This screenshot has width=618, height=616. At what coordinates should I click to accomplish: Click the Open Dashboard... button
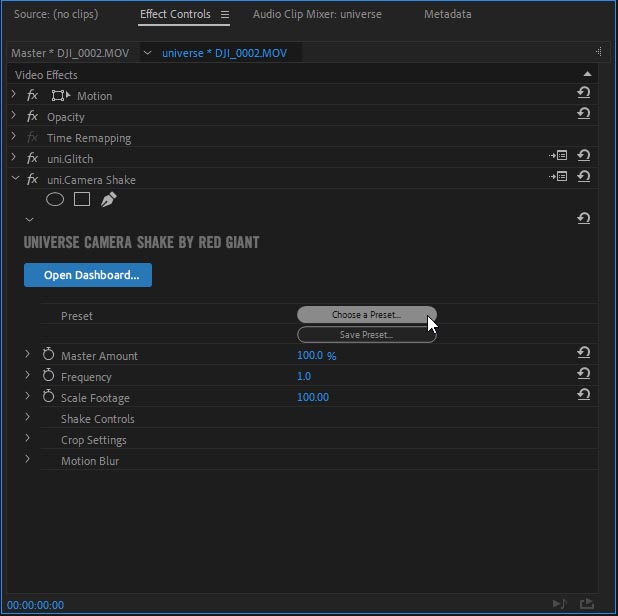(x=87, y=275)
